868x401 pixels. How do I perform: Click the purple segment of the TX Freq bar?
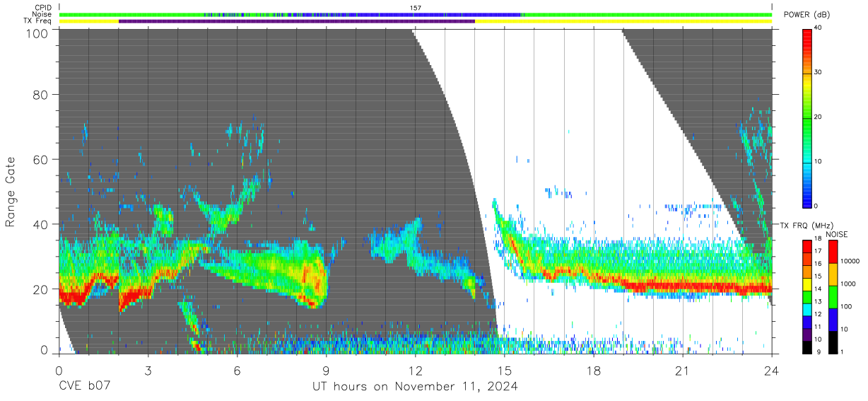[297, 21]
